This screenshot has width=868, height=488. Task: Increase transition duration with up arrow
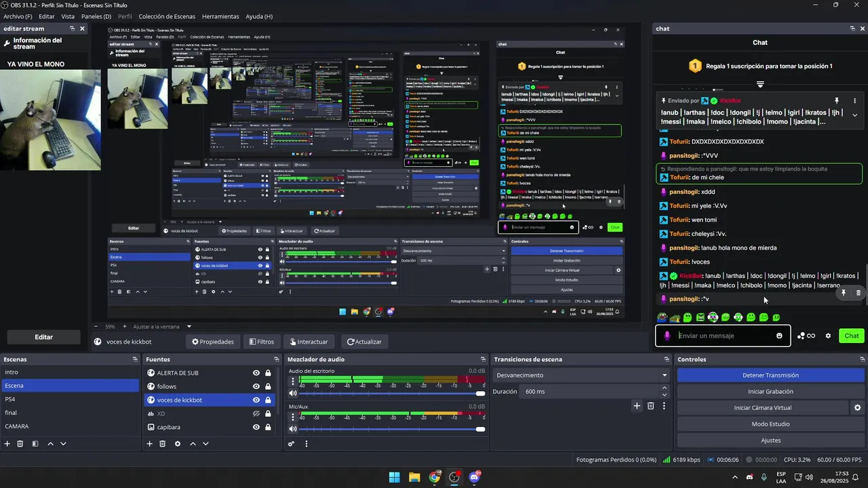664,388
